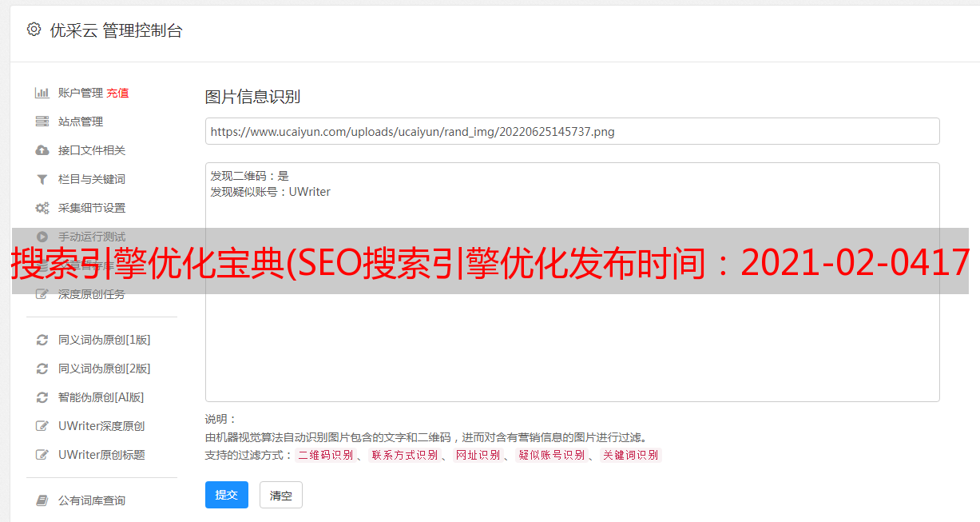The height and width of the screenshot is (522, 980).
Task: Click result line 发现二维码：是
Action: pos(250,176)
